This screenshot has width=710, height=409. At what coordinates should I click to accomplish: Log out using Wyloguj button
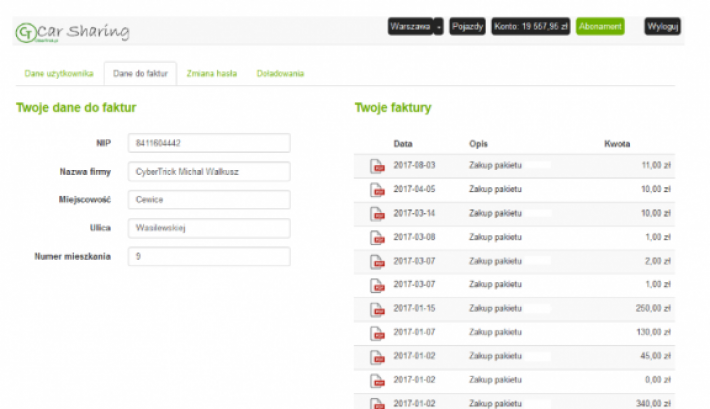[662, 26]
